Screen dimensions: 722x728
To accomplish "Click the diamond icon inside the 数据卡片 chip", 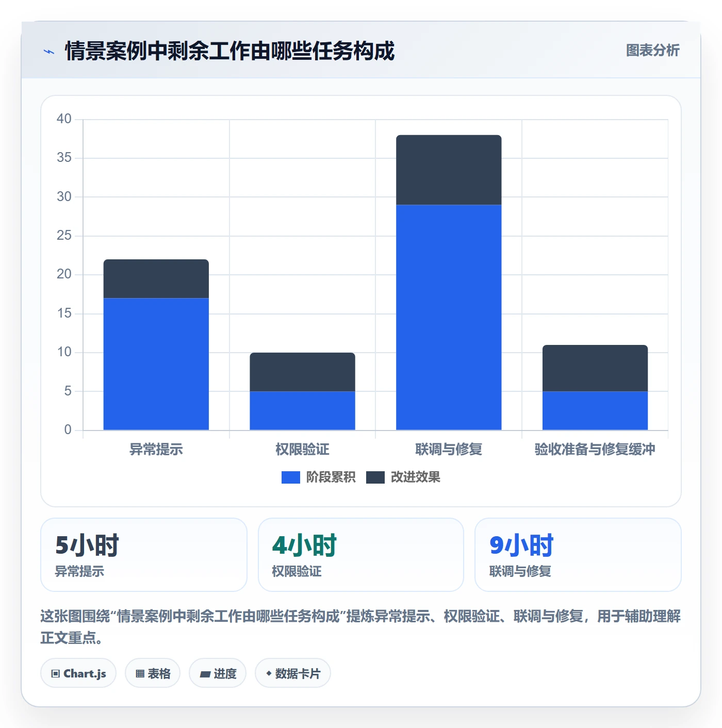I will pos(269,673).
